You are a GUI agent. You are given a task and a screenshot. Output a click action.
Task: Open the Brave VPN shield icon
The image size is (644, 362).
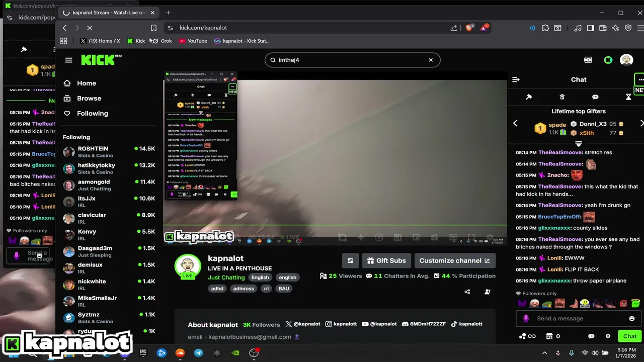628,28
